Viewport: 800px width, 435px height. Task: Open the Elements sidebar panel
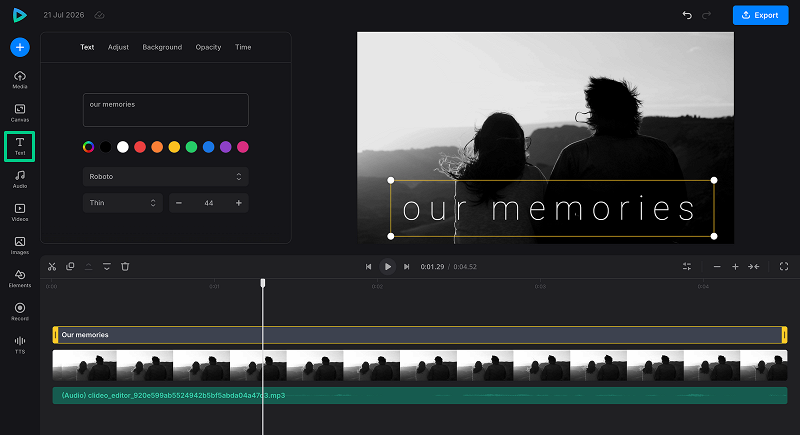click(x=20, y=279)
